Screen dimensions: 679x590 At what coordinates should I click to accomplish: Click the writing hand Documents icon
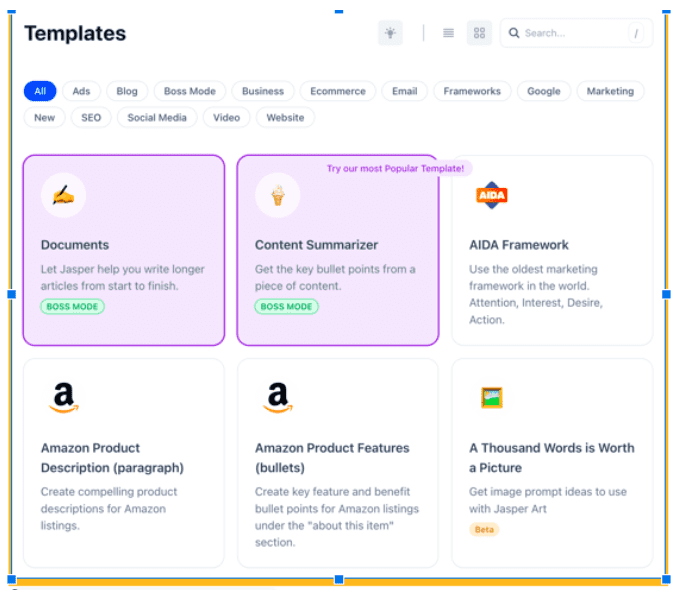(x=63, y=195)
